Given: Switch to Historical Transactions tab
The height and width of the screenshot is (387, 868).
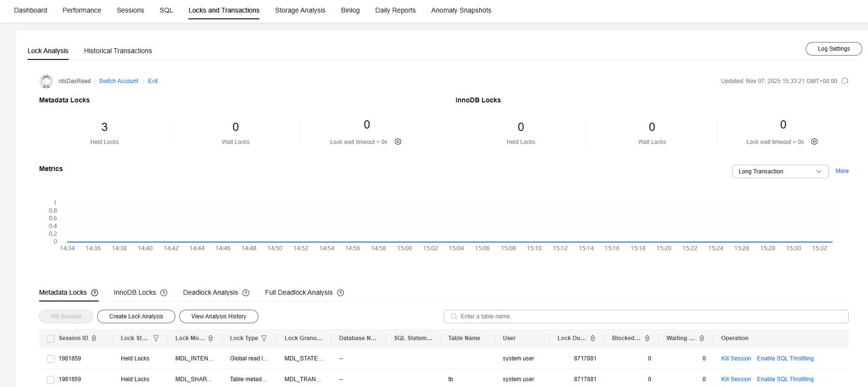Looking at the screenshot, I should point(118,51).
